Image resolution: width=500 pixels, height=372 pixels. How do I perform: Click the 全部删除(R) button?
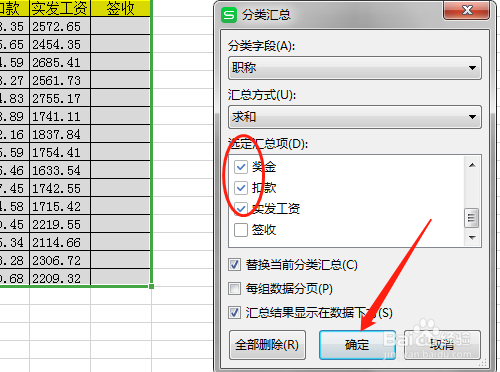pos(267,345)
